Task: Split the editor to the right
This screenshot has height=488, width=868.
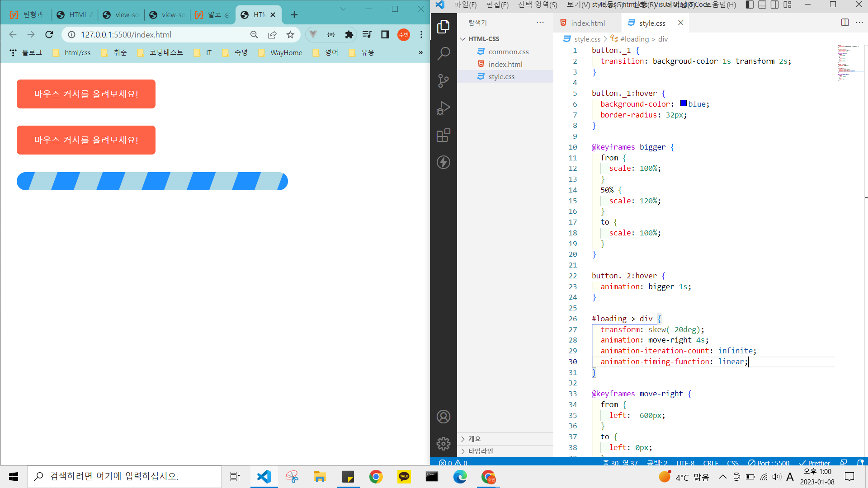Action: tap(844, 23)
